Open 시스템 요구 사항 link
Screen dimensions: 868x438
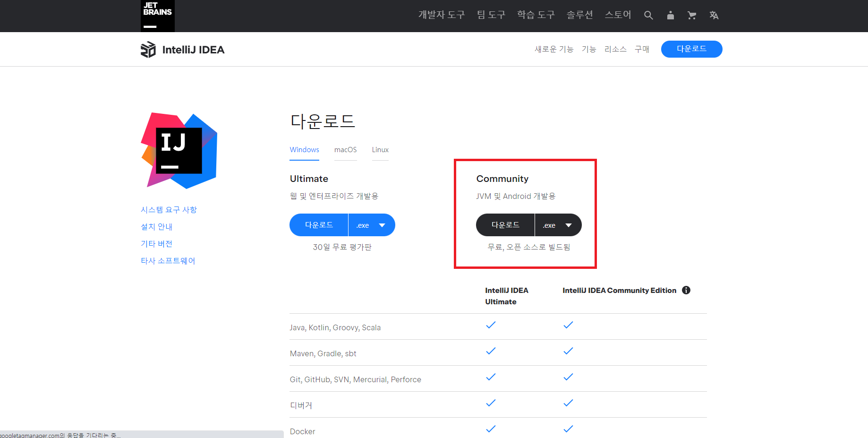coord(169,209)
